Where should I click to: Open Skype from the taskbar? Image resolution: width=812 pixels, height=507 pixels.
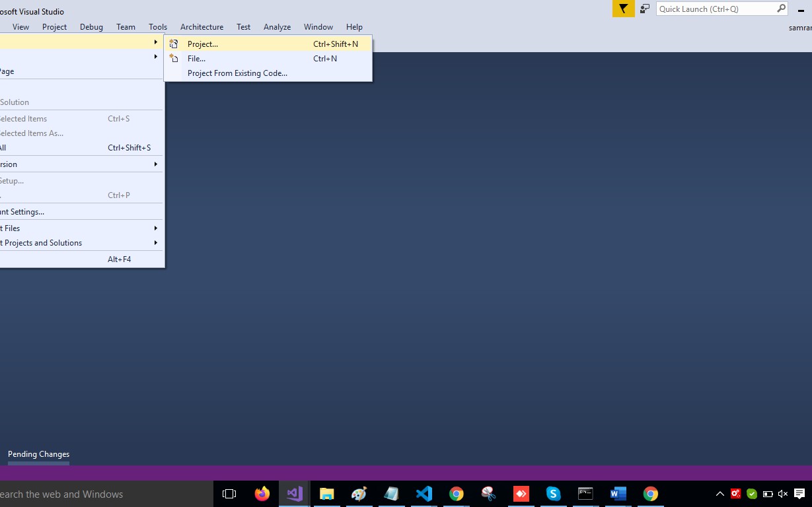(553, 494)
